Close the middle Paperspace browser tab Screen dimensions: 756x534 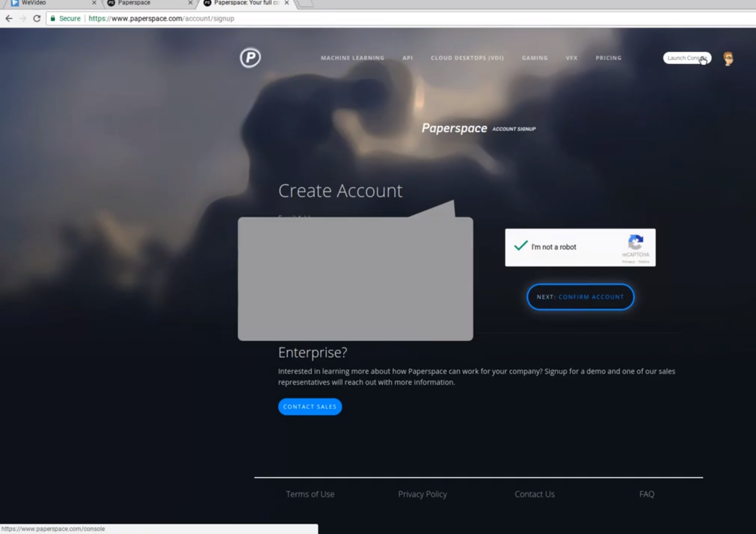190,2
